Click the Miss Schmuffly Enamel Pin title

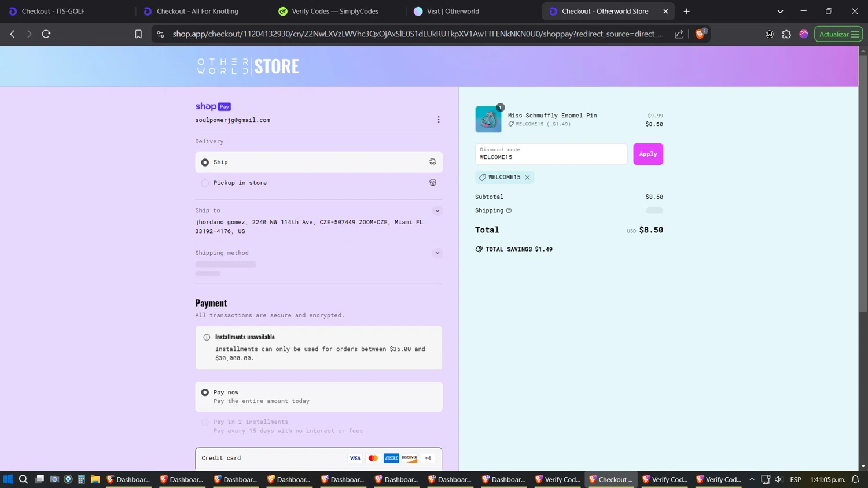pyautogui.click(x=553, y=116)
